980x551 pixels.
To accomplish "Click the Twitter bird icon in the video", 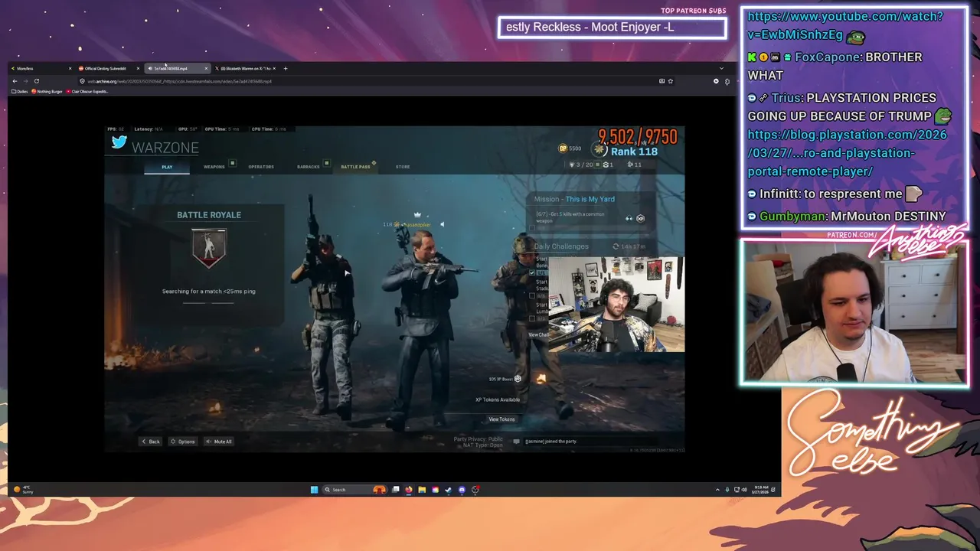I will tap(119, 142).
